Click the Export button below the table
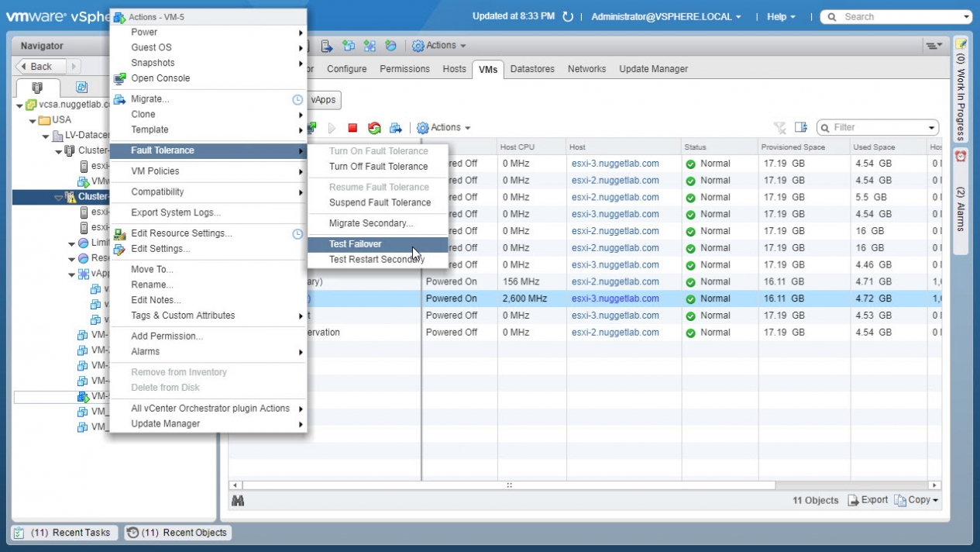The image size is (980, 552). coord(868,500)
